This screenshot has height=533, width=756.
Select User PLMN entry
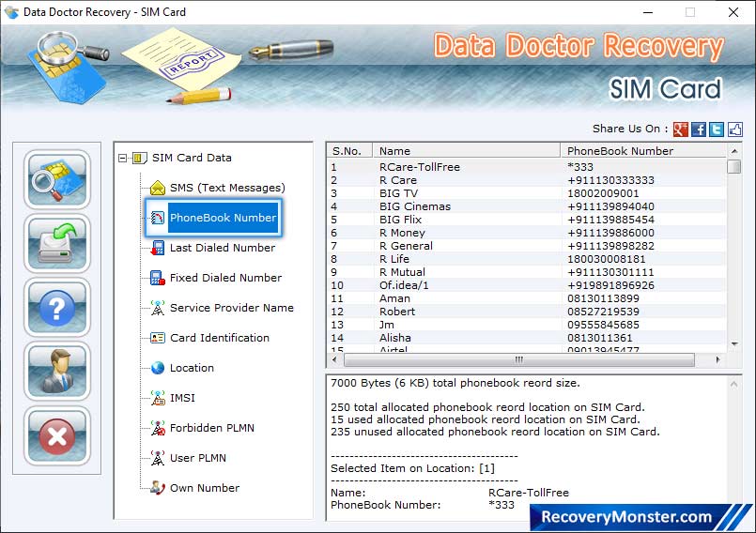[x=197, y=458]
